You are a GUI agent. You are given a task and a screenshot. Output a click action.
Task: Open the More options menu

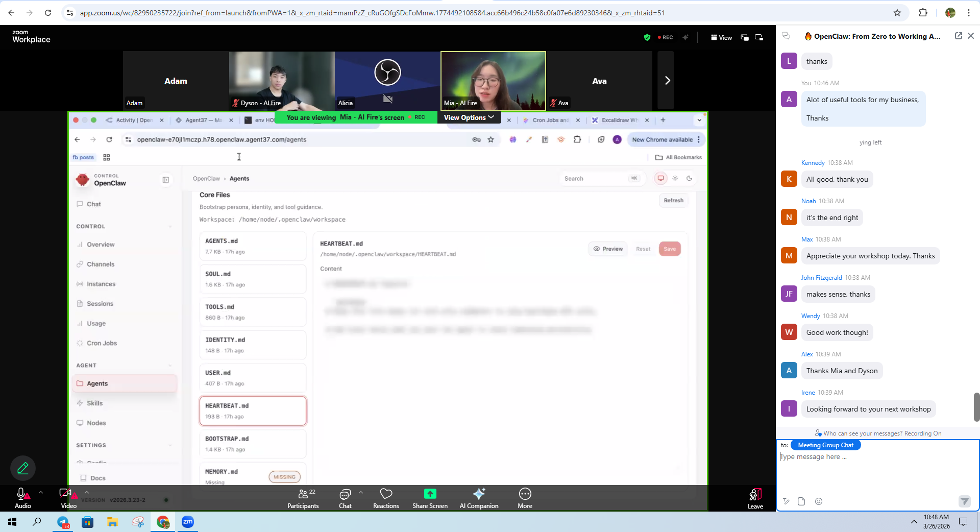(x=525, y=498)
